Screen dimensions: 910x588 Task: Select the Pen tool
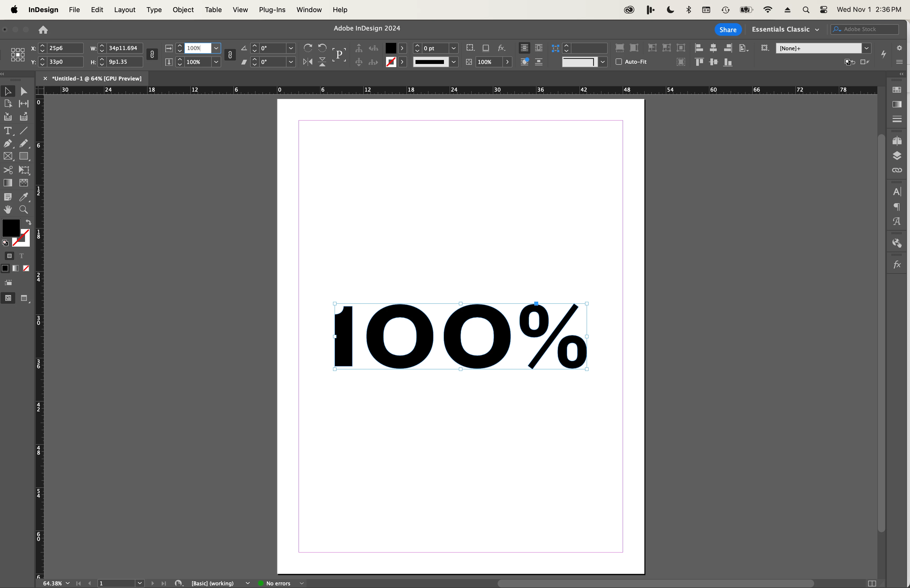7,143
